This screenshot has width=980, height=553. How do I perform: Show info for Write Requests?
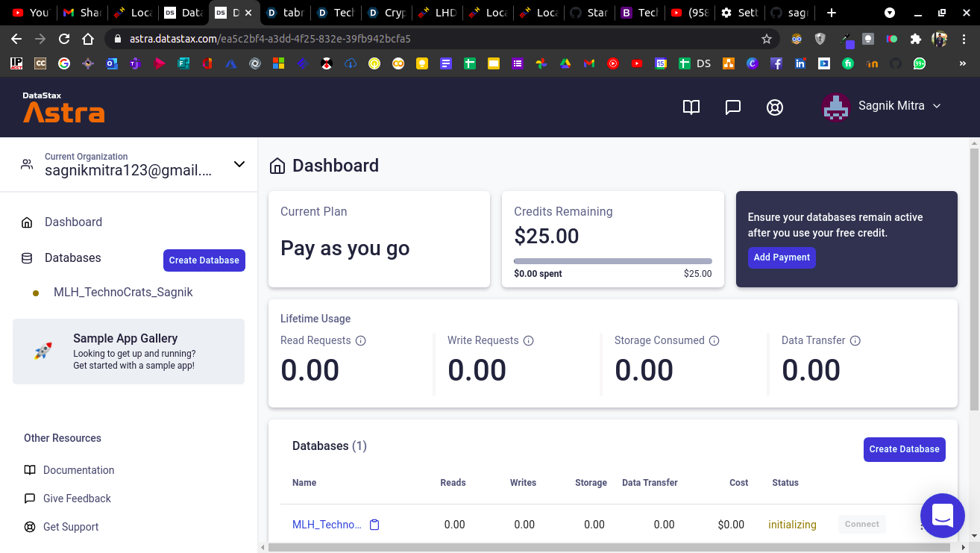pyautogui.click(x=529, y=340)
